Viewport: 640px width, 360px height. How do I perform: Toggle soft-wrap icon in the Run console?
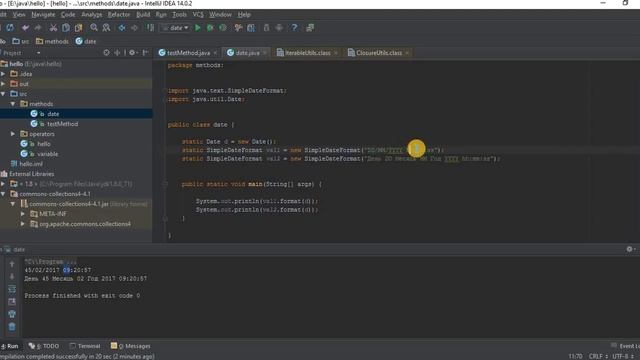tap(12, 289)
